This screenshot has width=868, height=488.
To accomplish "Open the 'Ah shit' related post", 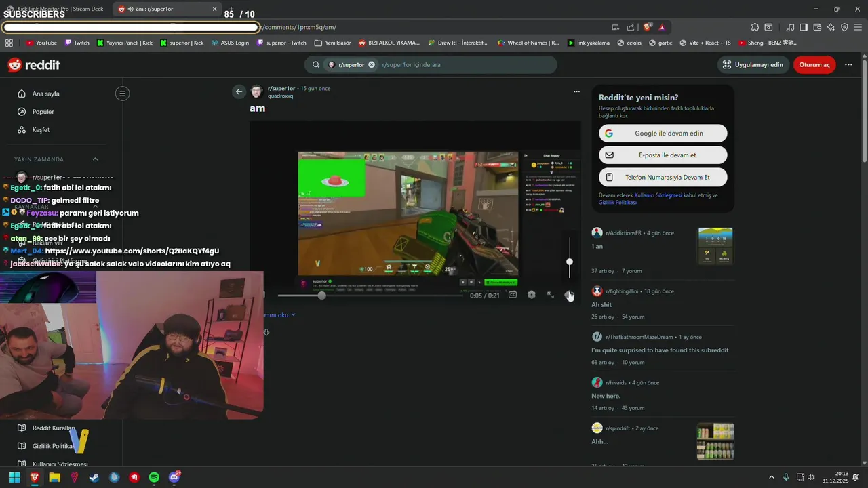I will (x=601, y=305).
